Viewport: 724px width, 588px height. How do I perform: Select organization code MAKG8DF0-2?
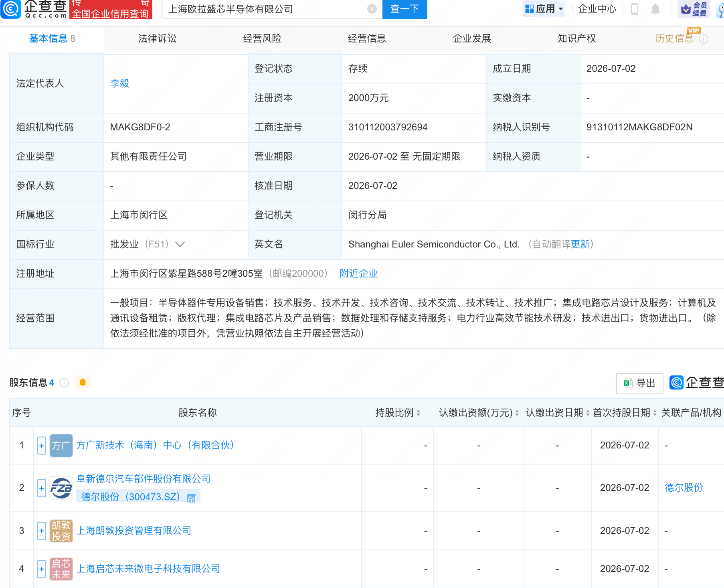[140, 127]
